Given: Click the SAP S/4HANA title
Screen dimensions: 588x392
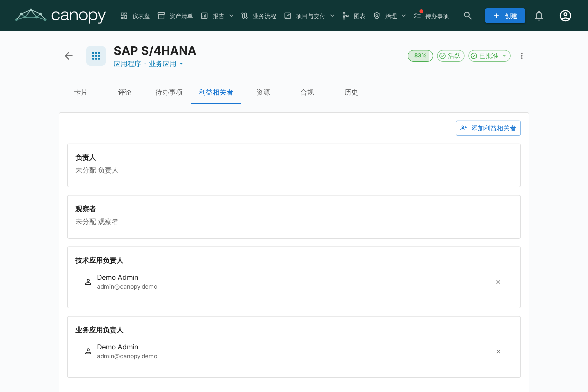Looking at the screenshot, I should click(x=155, y=51).
